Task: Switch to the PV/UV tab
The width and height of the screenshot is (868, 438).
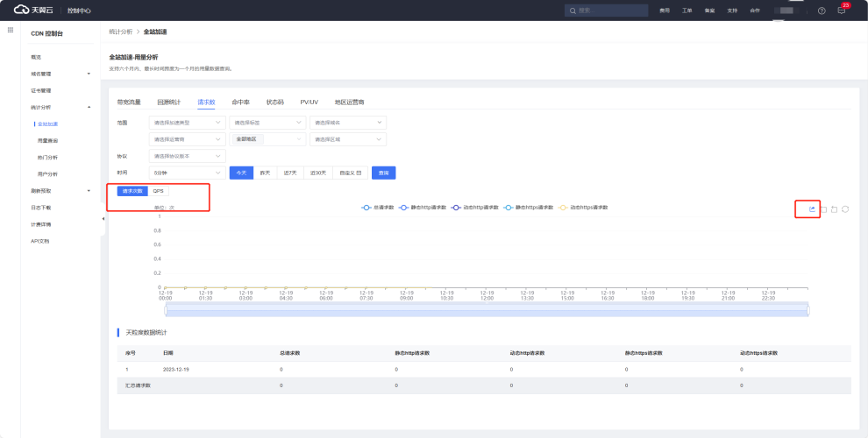Action: (309, 102)
